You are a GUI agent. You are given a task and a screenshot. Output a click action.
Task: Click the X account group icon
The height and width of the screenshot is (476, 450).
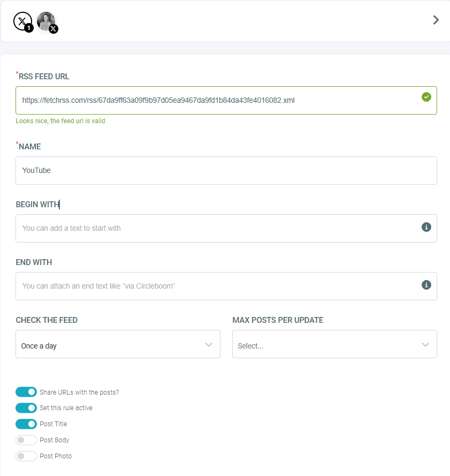coord(22,21)
